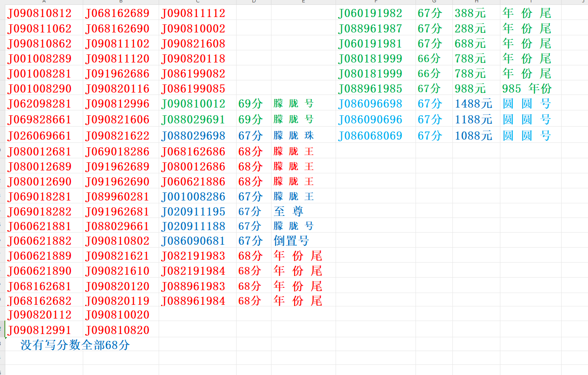Select green cell J090810012
Screen dimensions: 588x375
193,104
